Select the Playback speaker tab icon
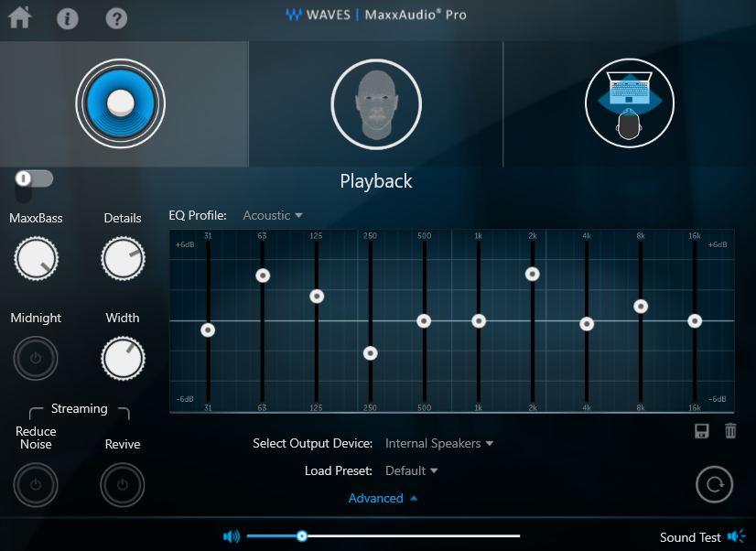 coord(121,103)
